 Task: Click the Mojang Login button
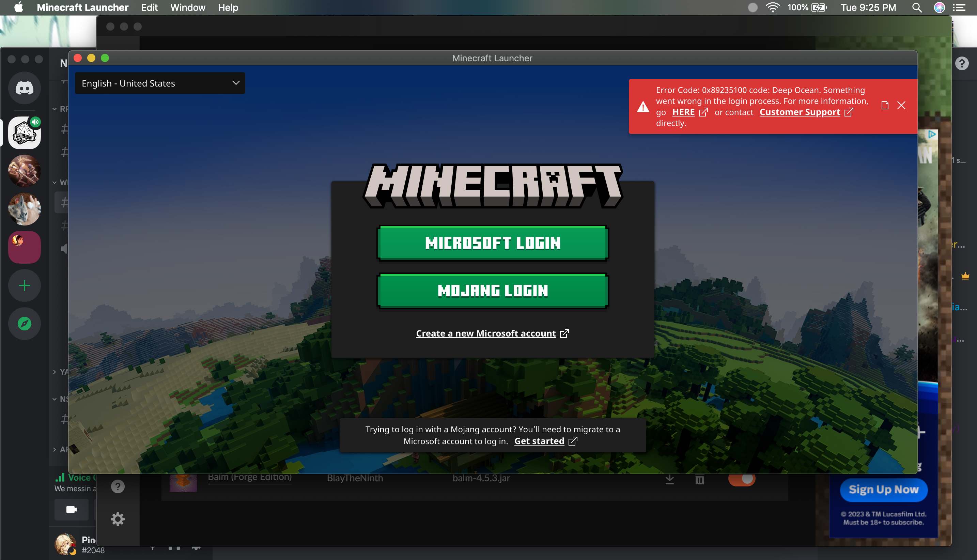point(492,291)
